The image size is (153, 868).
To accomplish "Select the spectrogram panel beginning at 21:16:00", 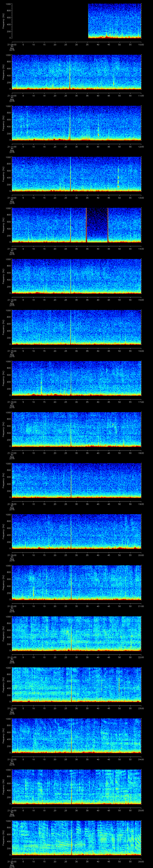I will (77, 378).
